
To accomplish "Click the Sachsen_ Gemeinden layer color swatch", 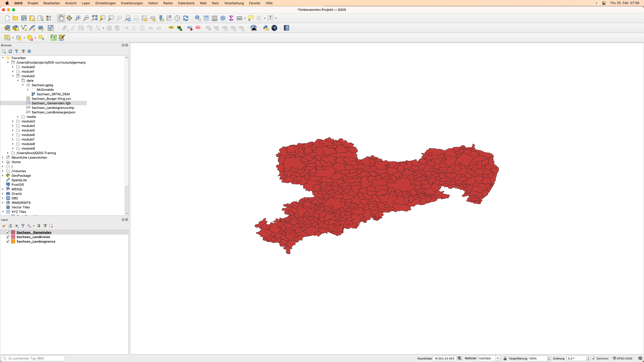I will click(13, 232).
